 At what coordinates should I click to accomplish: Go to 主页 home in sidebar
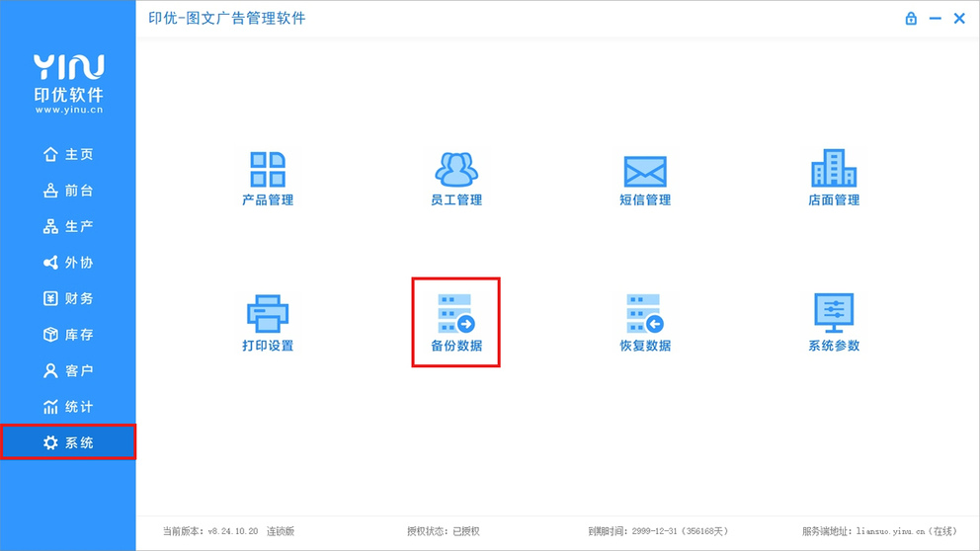point(68,155)
